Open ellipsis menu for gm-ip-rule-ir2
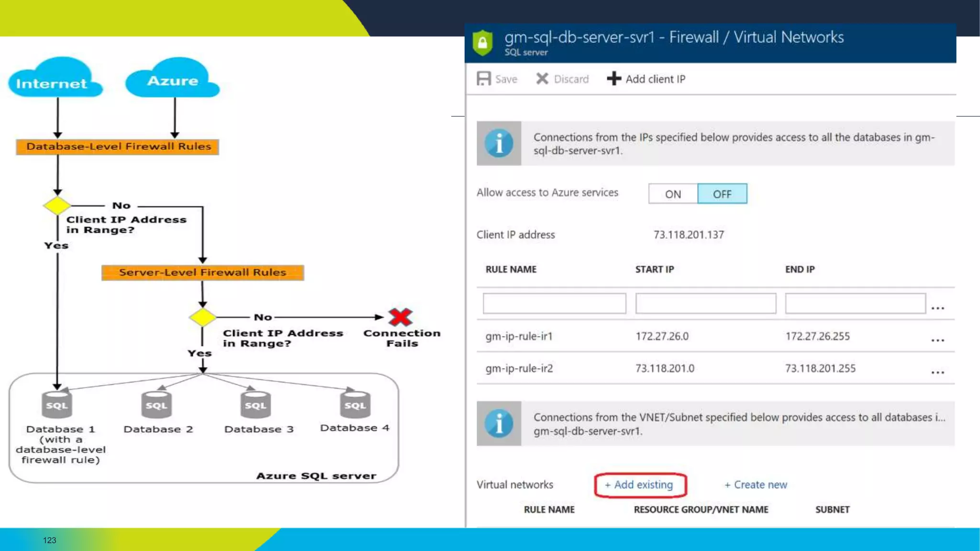Image resolution: width=980 pixels, height=551 pixels. (937, 372)
